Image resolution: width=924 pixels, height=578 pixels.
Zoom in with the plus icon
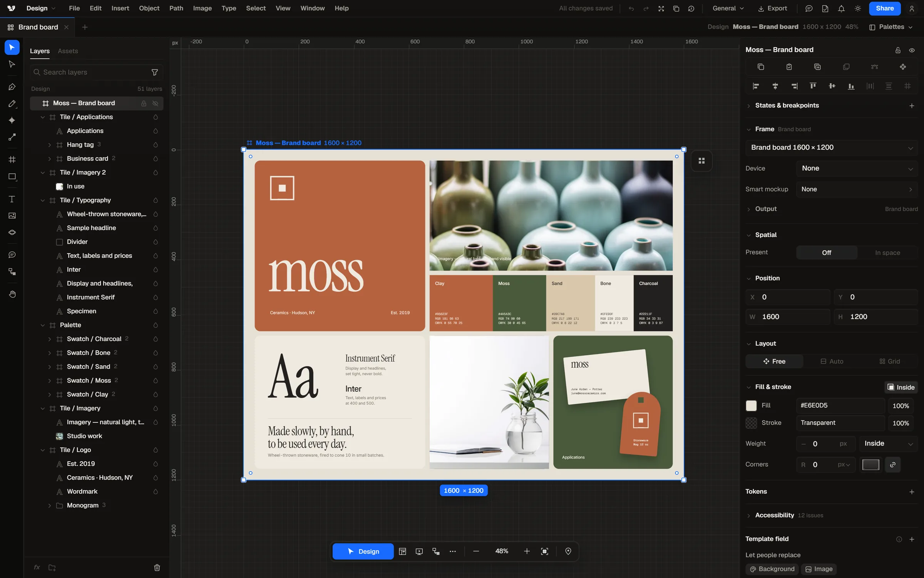[527, 551]
